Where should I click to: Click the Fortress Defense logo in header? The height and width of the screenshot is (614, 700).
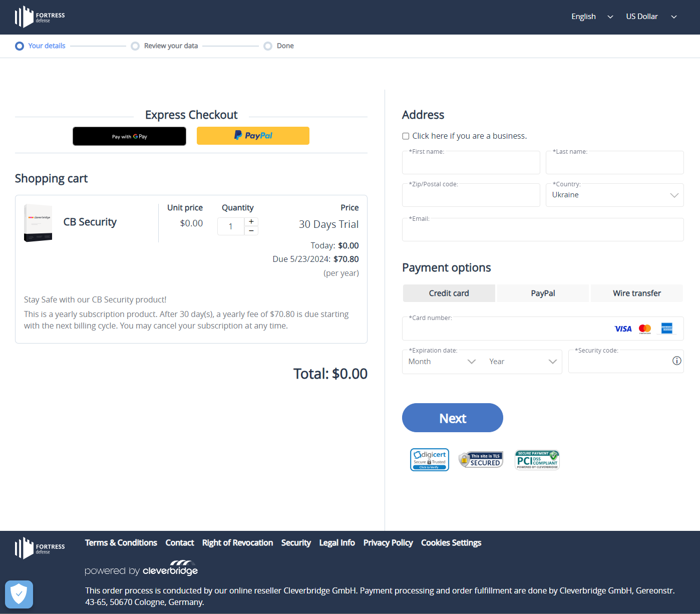[40, 17]
